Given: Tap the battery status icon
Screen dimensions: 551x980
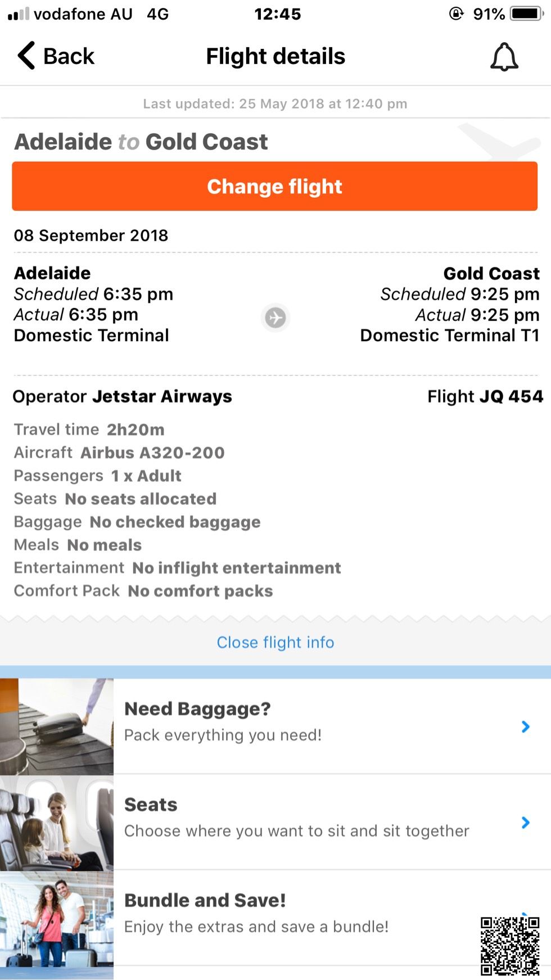Looking at the screenshot, I should 526,13.
